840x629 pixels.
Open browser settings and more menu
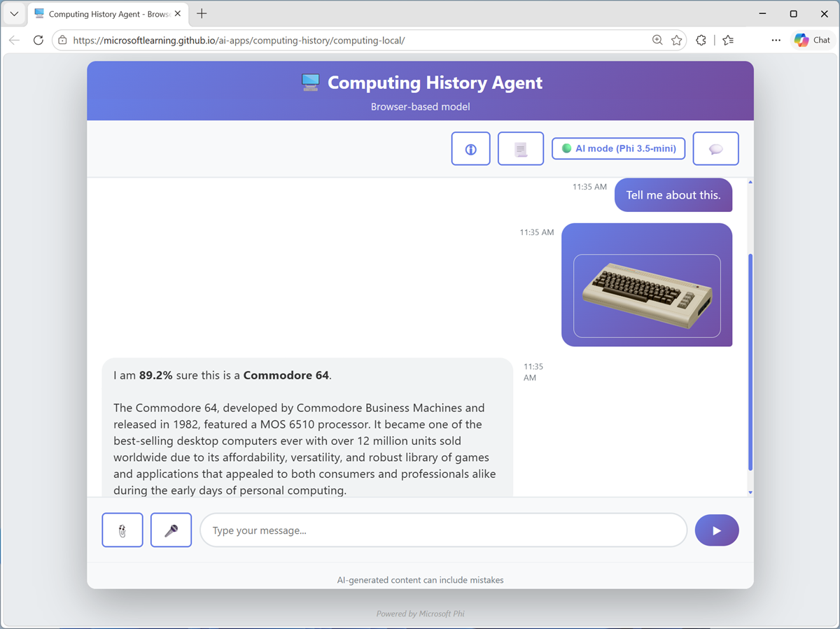776,41
